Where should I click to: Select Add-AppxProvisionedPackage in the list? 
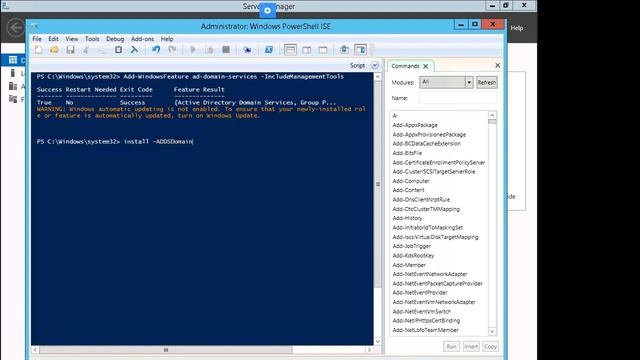[x=429, y=134]
